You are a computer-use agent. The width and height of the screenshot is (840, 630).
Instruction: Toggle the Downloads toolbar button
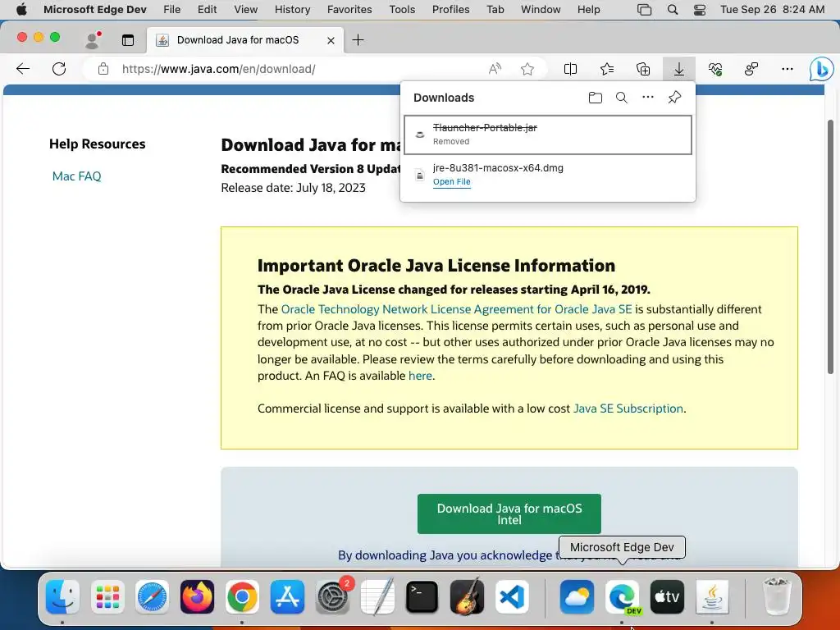[678, 69]
